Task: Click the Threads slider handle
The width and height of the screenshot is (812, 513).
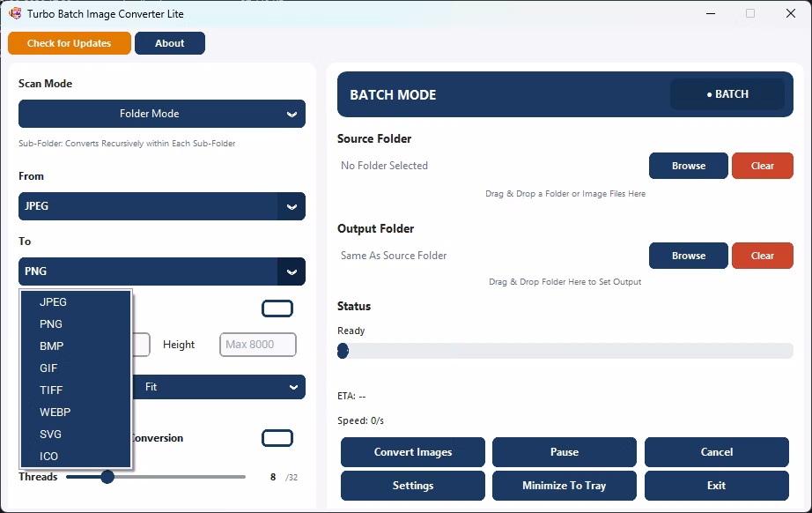Action: 107,477
